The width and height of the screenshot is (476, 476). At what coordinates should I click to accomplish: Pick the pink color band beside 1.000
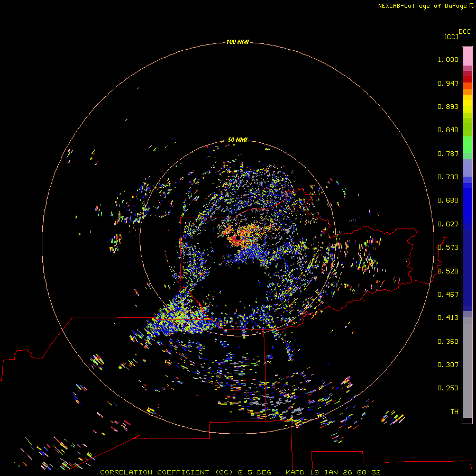coord(467,57)
